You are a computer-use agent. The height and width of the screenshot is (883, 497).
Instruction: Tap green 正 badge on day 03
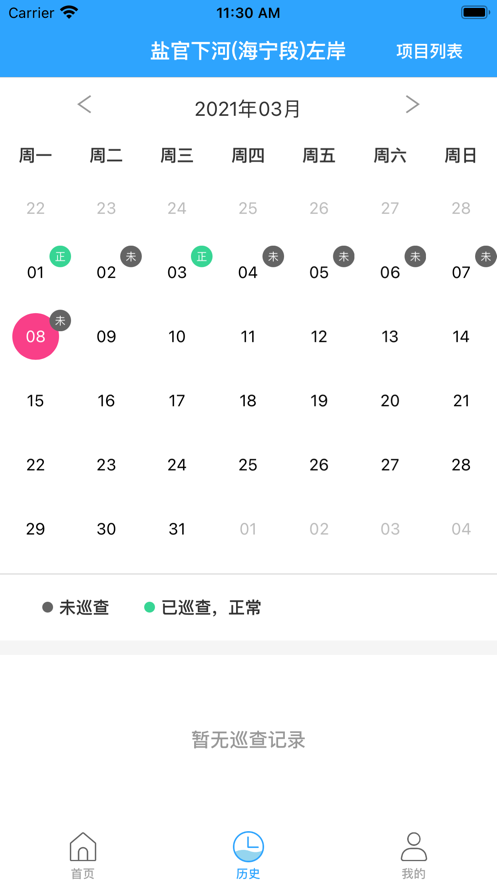pos(202,257)
